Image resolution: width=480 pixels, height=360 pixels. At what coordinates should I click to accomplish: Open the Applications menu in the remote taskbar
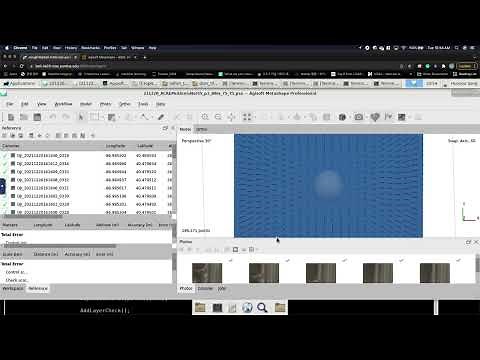point(19,84)
